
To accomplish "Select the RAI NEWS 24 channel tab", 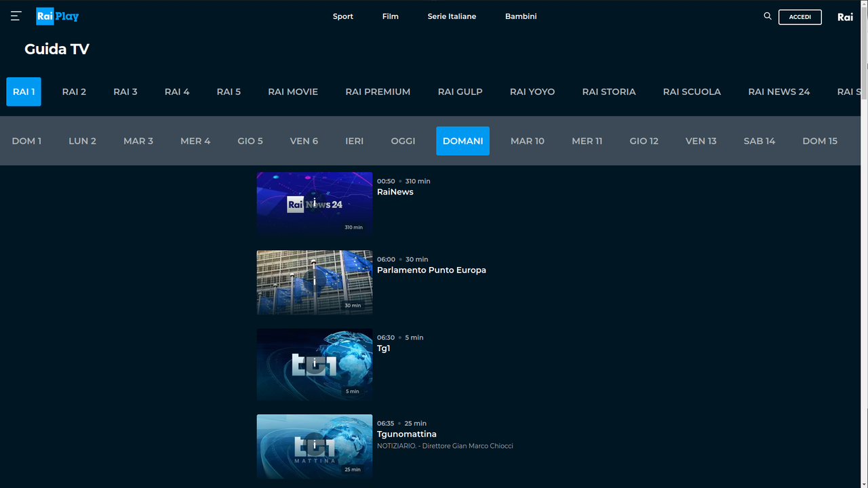I will point(779,91).
